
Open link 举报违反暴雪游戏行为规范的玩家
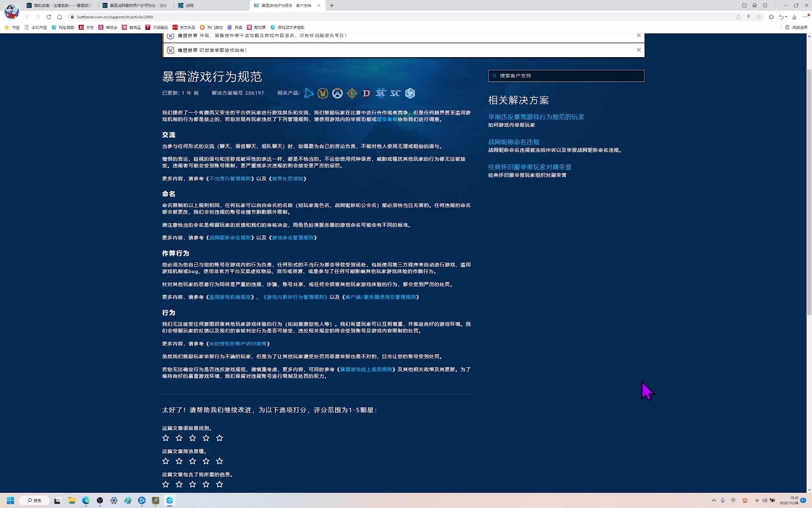[x=536, y=117]
